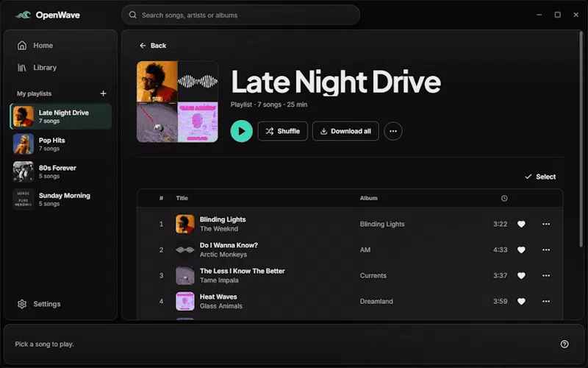
Task: Download all songs in playlist
Action: click(345, 131)
